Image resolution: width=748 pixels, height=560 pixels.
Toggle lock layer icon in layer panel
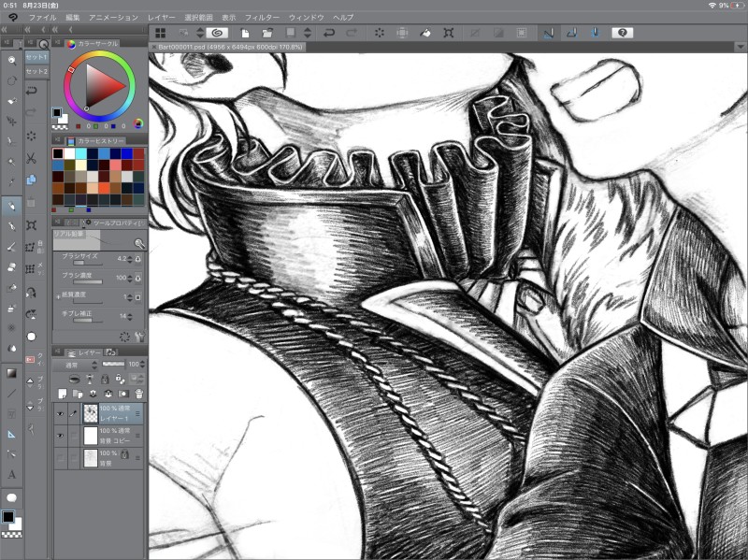[x=105, y=380]
